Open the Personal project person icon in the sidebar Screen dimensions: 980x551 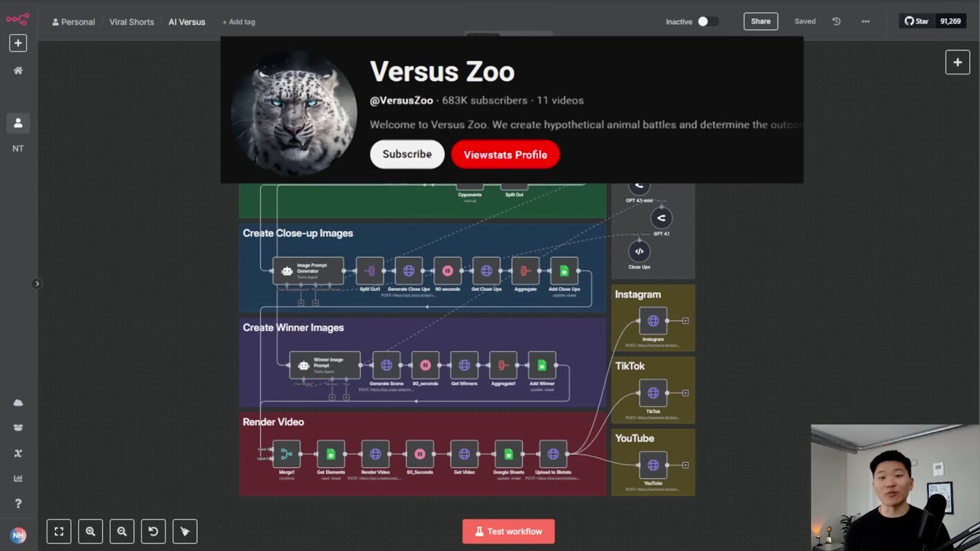(18, 123)
